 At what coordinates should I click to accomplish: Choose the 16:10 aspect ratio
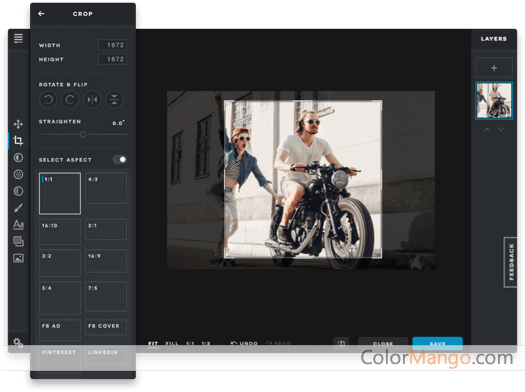pyautogui.click(x=60, y=232)
